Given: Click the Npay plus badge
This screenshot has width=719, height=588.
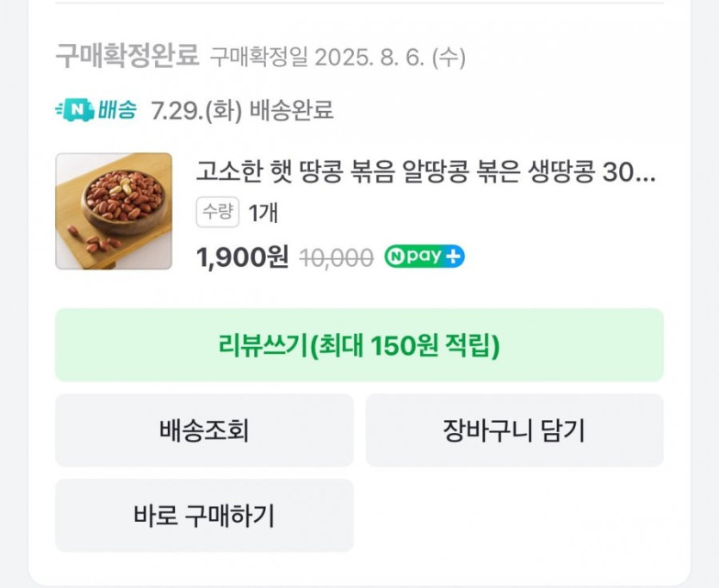Looking at the screenshot, I should pos(424,257).
